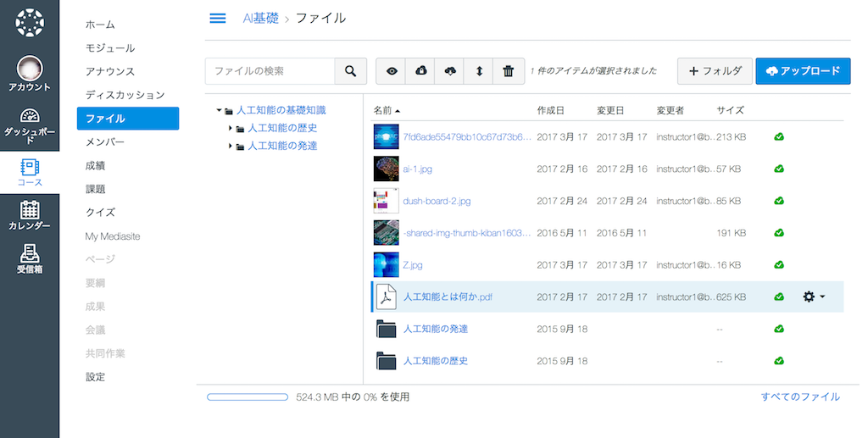This screenshot has height=438, width=868.
Task: Open the dush-board-2.jpg thumbnail
Action: pos(386,201)
